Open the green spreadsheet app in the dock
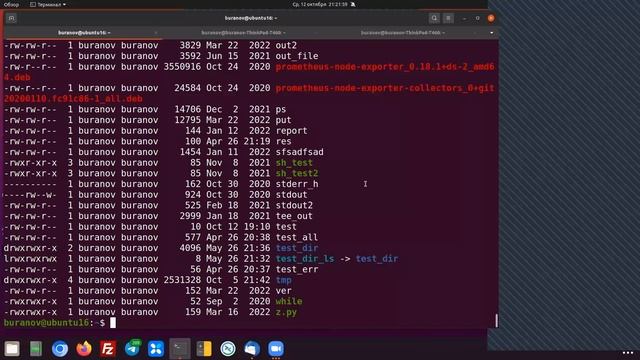Screen dimensions: 640x360 [x=36, y=349]
